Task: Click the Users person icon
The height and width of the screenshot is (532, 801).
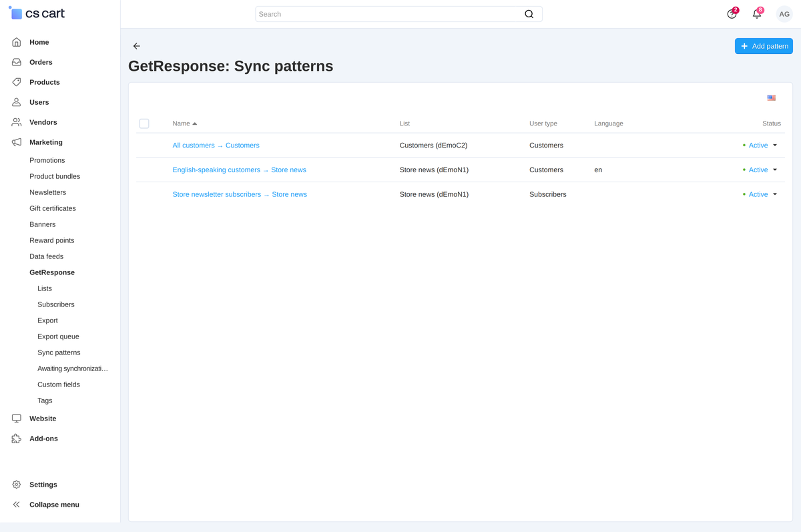Action: coord(17,102)
